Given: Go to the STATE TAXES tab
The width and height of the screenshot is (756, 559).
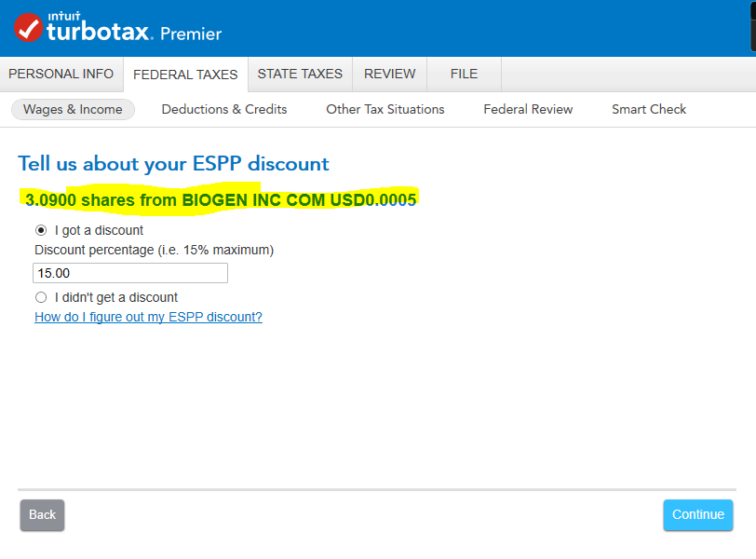Looking at the screenshot, I should (x=300, y=74).
